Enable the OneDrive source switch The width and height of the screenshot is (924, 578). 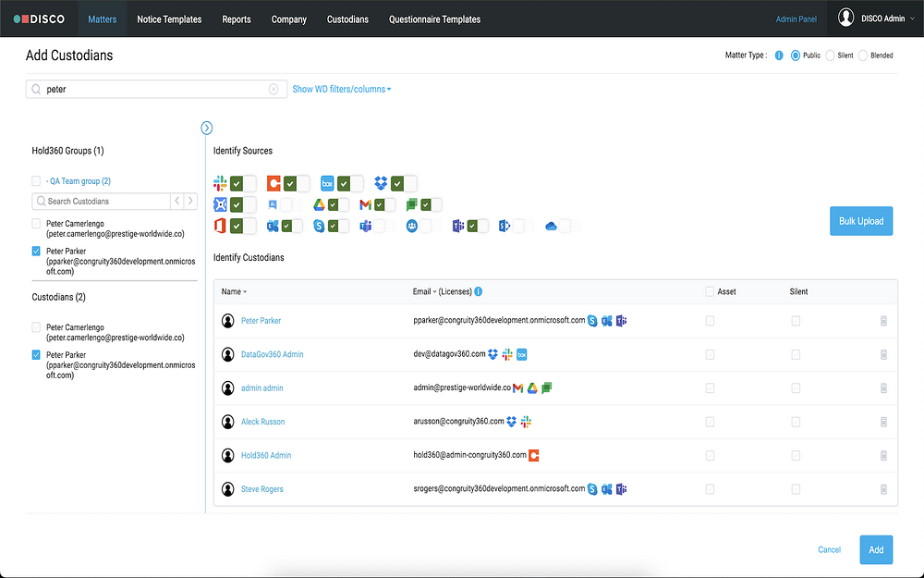(570, 226)
